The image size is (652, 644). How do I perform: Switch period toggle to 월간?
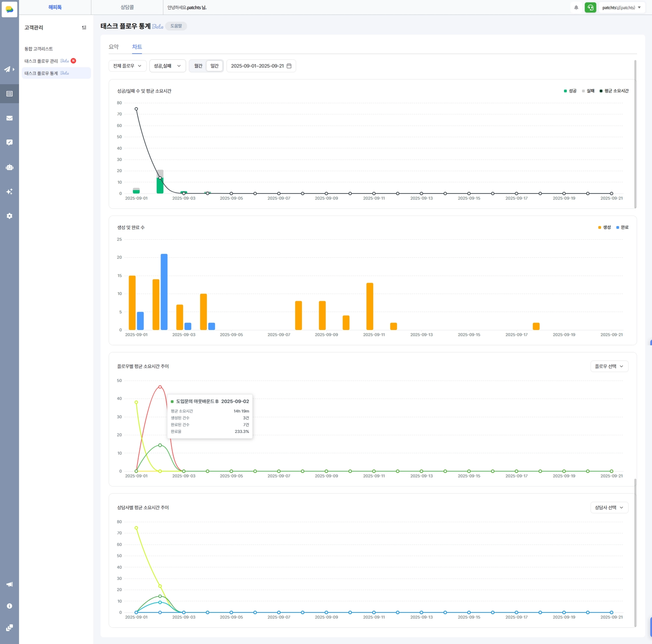click(x=198, y=66)
